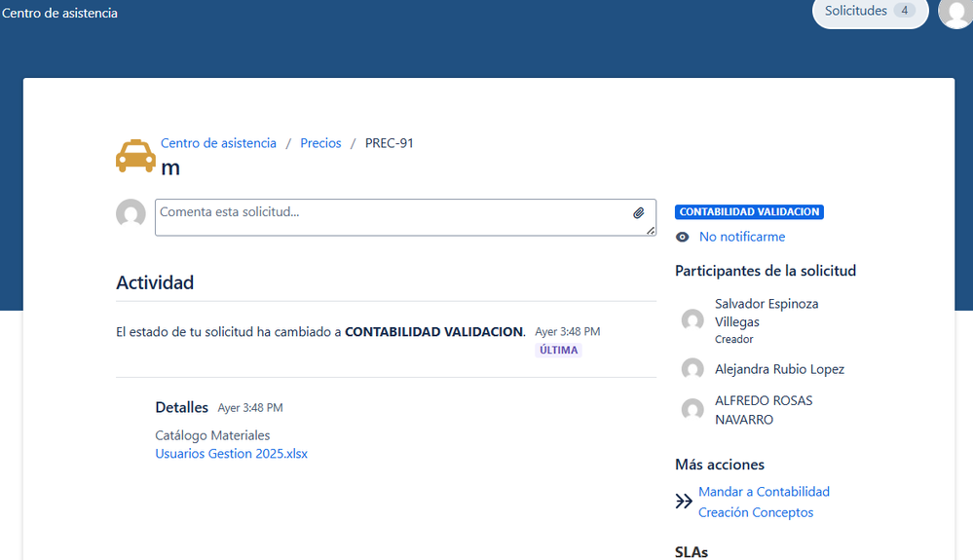Click the CONTABILIDAD VALIDACION status badge
Viewport: 973px width, 560px height.
(x=749, y=212)
